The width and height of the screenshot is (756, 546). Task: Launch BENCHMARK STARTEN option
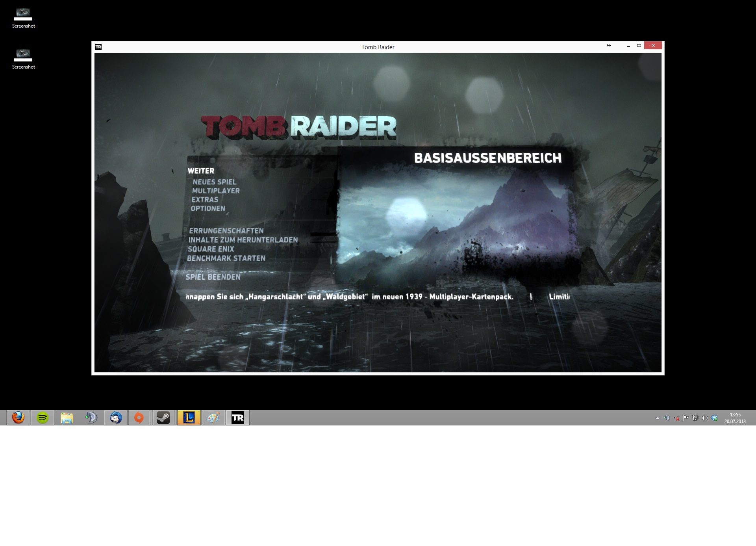(x=226, y=258)
